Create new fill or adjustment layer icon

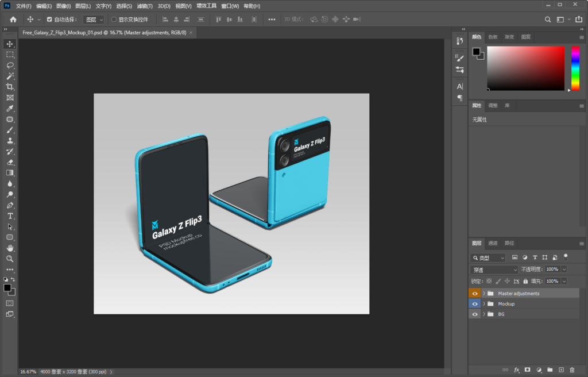tap(539, 370)
